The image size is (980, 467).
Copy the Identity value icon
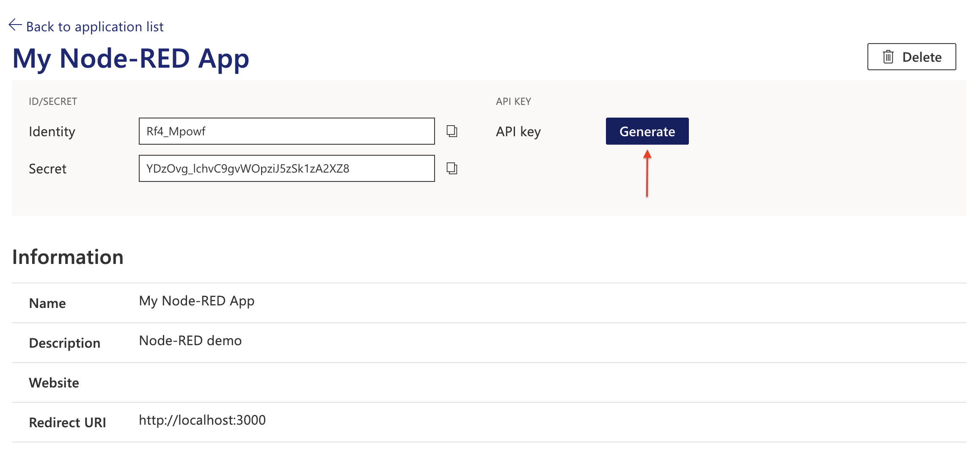coord(451,131)
